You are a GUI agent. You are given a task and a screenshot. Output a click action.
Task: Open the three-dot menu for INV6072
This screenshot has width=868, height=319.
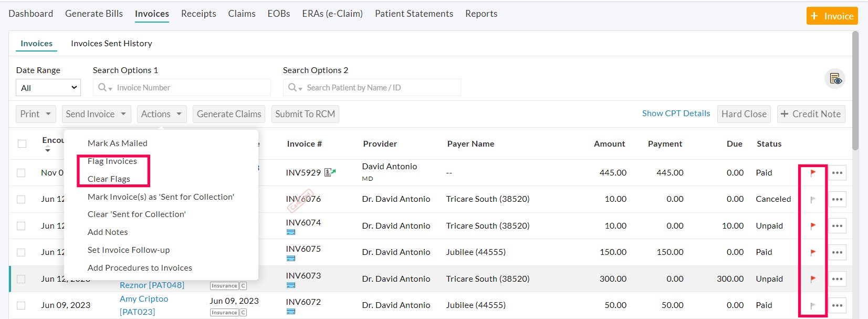point(837,305)
